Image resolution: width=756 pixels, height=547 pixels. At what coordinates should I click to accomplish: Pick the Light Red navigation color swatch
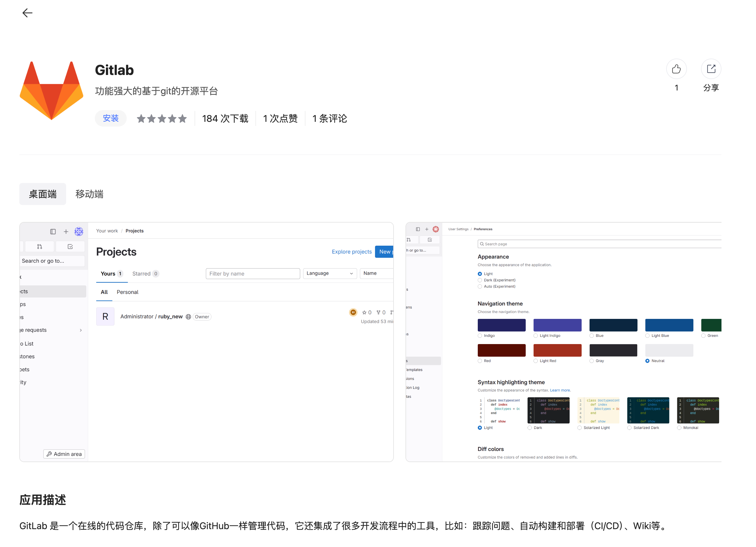(x=557, y=350)
